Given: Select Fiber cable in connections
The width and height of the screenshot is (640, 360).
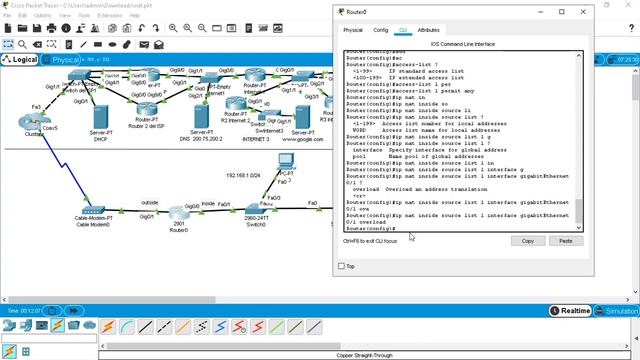Looking at the screenshot, I should coord(183,327).
